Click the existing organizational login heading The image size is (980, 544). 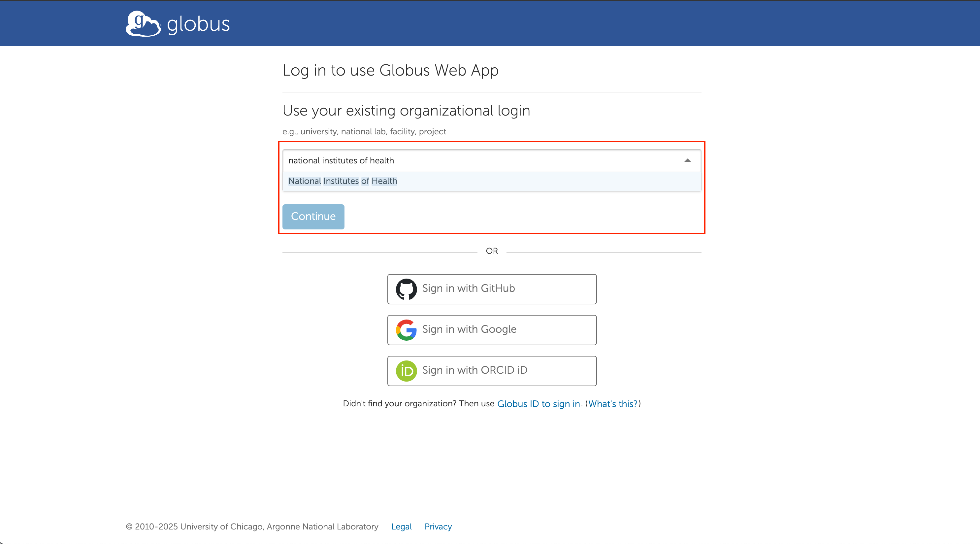tap(406, 111)
